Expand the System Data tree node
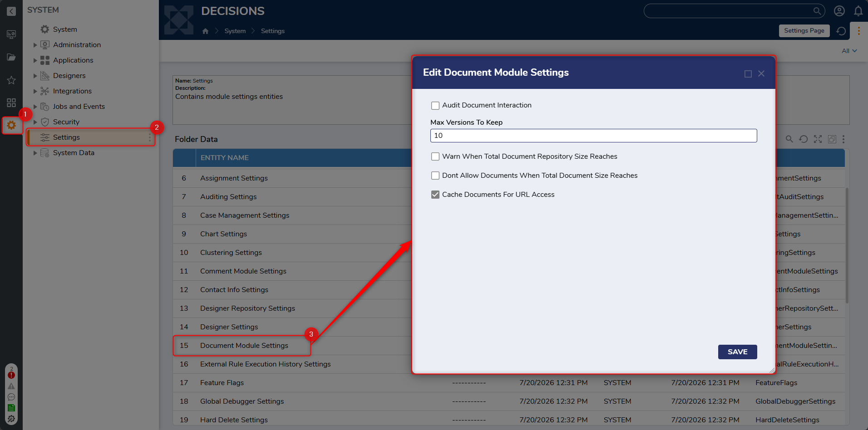The image size is (868, 430). [x=35, y=153]
